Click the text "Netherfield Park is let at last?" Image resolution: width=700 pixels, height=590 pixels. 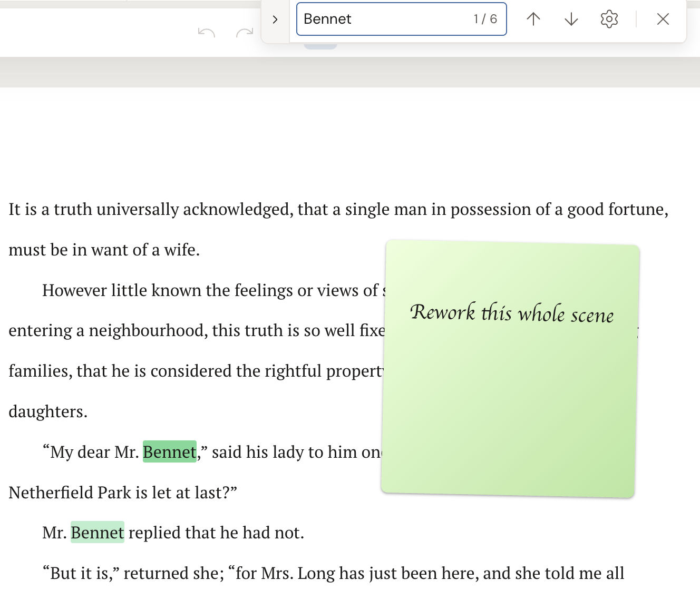coord(123,493)
